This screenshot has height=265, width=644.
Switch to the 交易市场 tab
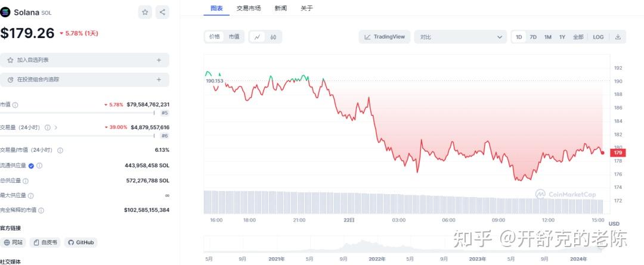click(249, 8)
